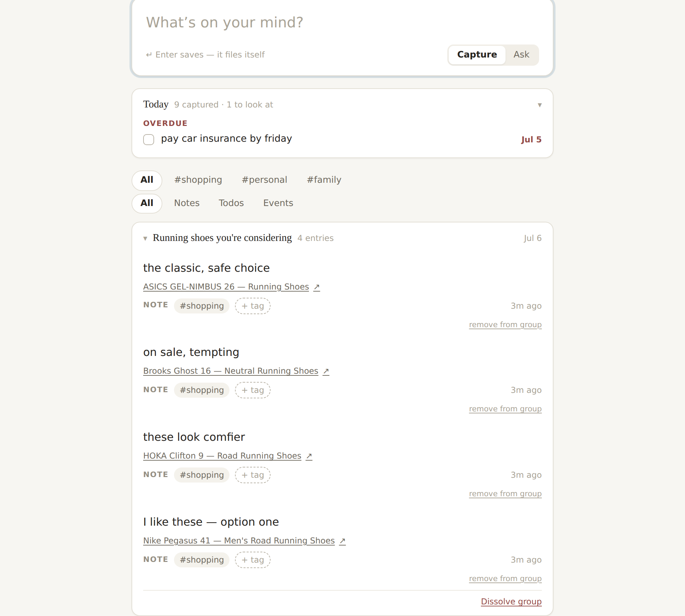This screenshot has width=685, height=616.
Task: Open external arrow icon beside ASICS GEL-NIMBUS link
Action: coord(317,287)
